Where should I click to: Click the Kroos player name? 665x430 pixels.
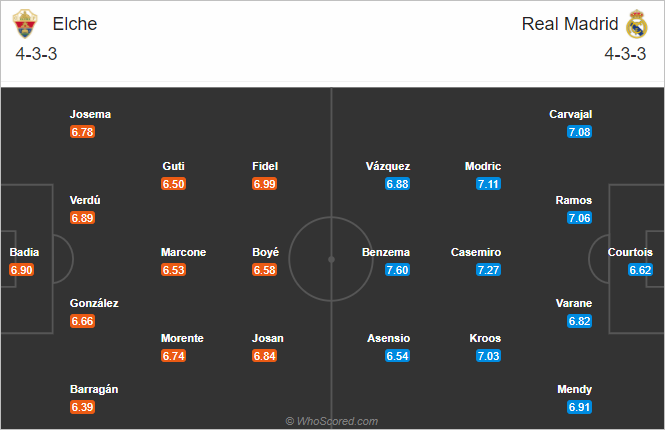(x=485, y=338)
